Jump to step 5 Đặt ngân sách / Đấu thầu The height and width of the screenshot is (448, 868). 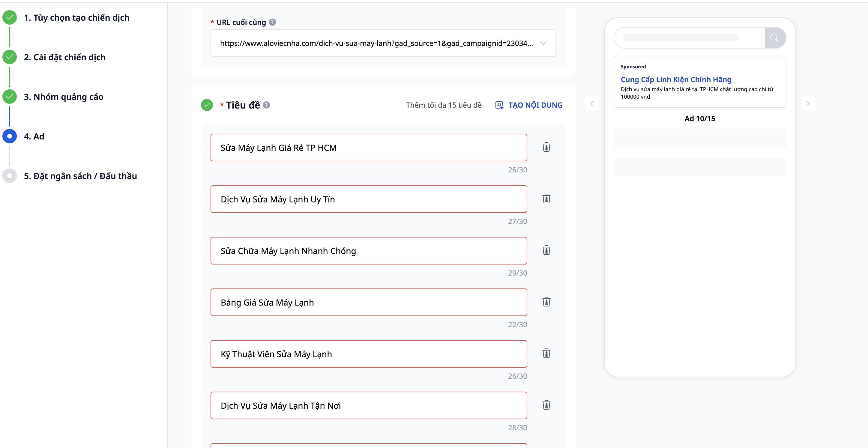80,176
